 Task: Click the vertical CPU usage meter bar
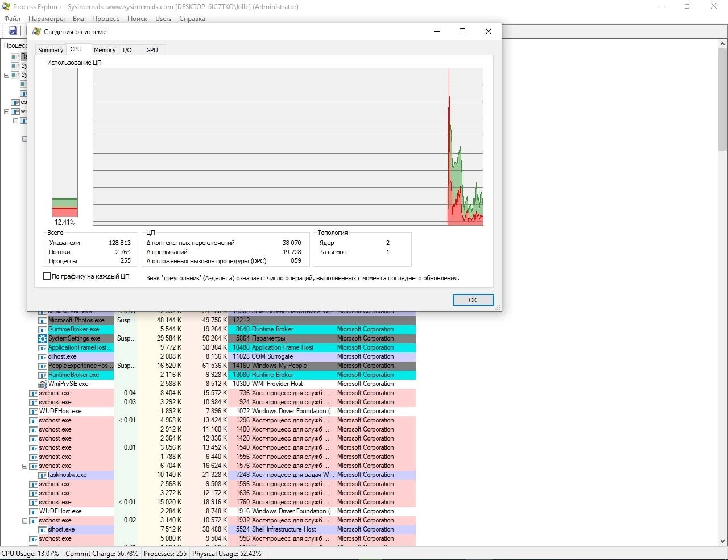tap(65, 143)
